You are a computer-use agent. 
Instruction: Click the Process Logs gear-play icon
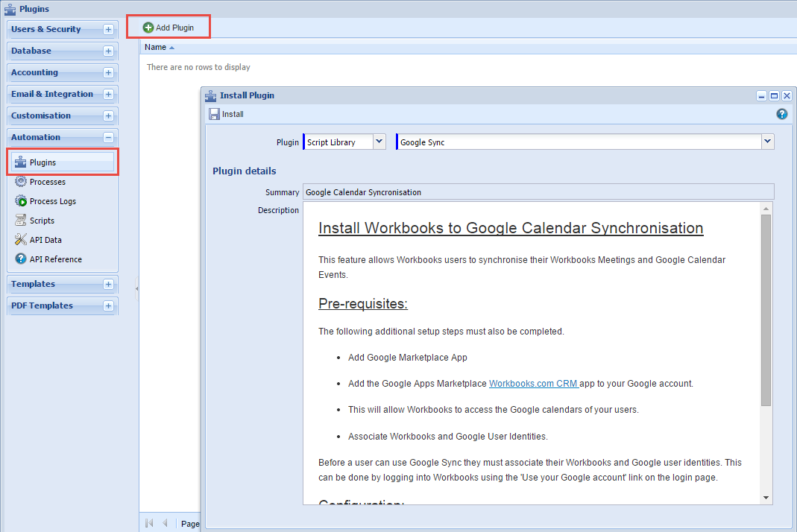point(20,200)
